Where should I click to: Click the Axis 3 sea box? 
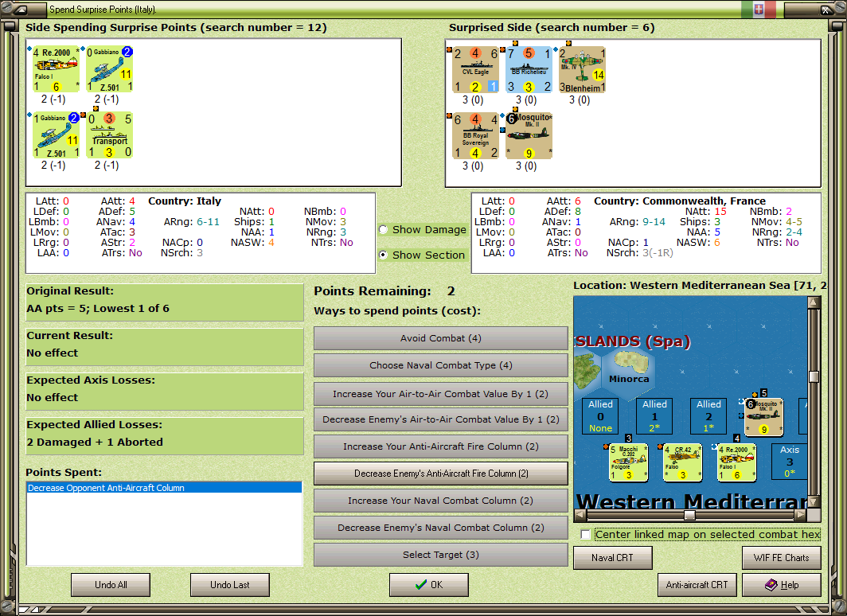coord(790,462)
